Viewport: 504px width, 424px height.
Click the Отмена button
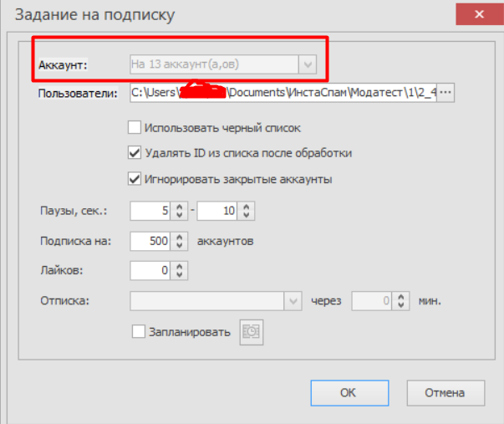click(x=445, y=393)
